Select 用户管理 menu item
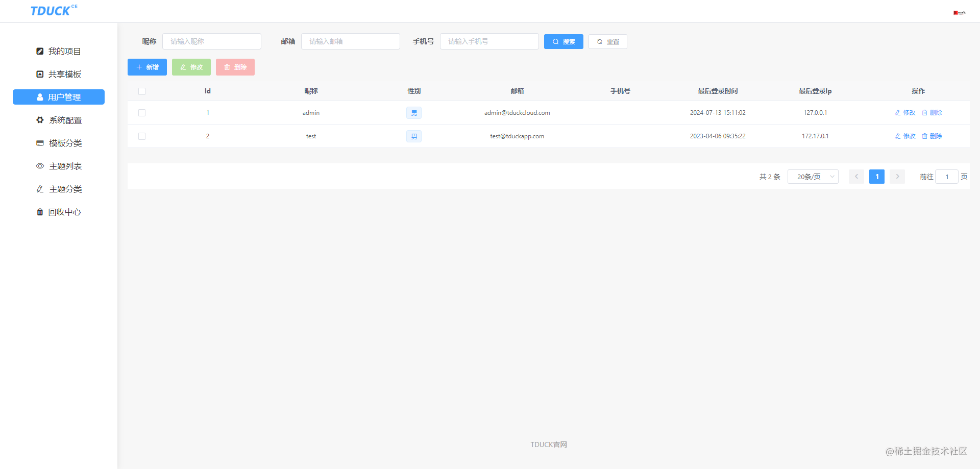This screenshot has height=469, width=980. 59,97
